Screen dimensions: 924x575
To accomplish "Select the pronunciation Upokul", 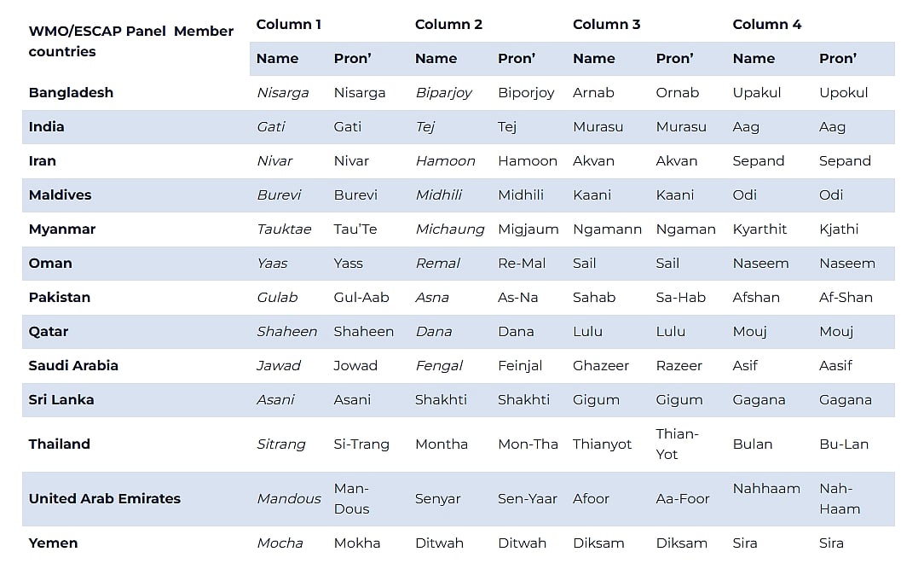I will pos(844,92).
